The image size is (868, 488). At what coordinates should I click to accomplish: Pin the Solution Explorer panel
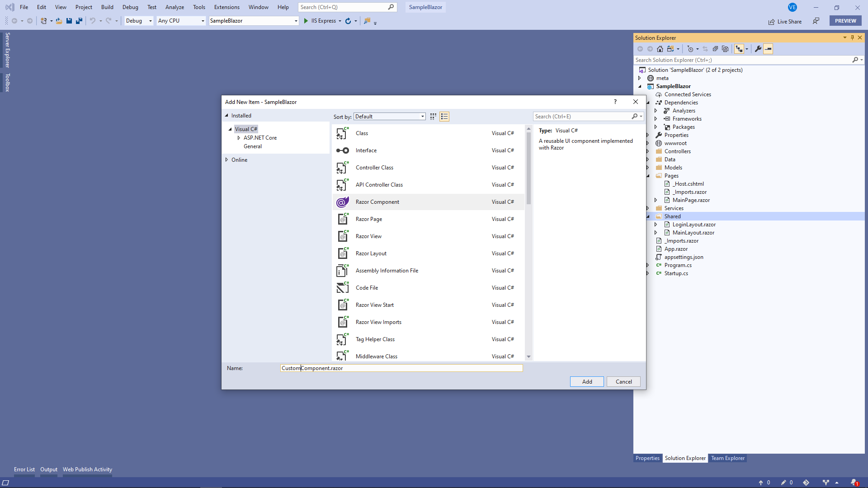(852, 38)
